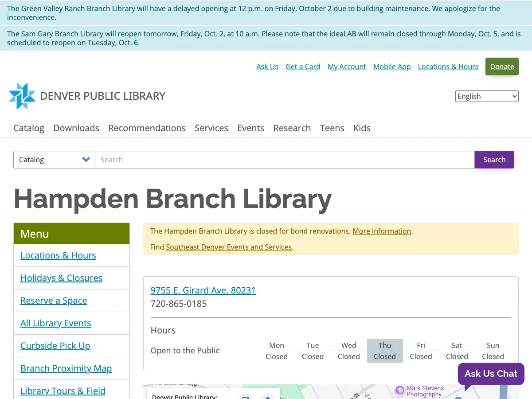Click the Denver Public Library star logo
The image size is (532, 399).
[x=22, y=96]
